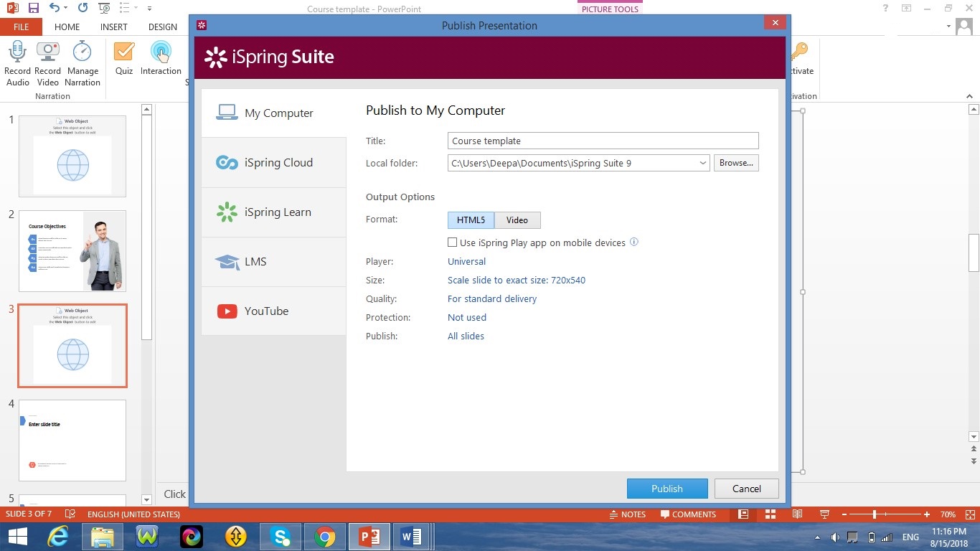
Task: Select slide 4 thumbnail
Action: coord(72,441)
